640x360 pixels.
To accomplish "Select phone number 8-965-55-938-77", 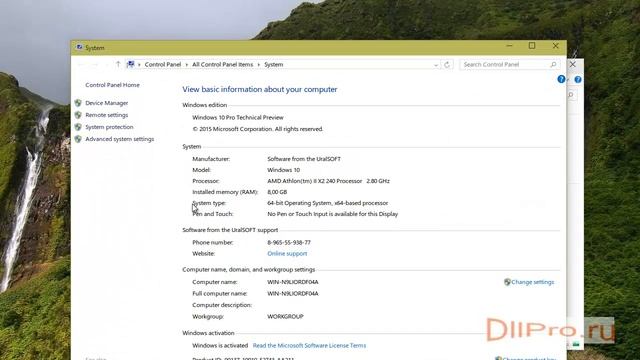I will [289, 242].
